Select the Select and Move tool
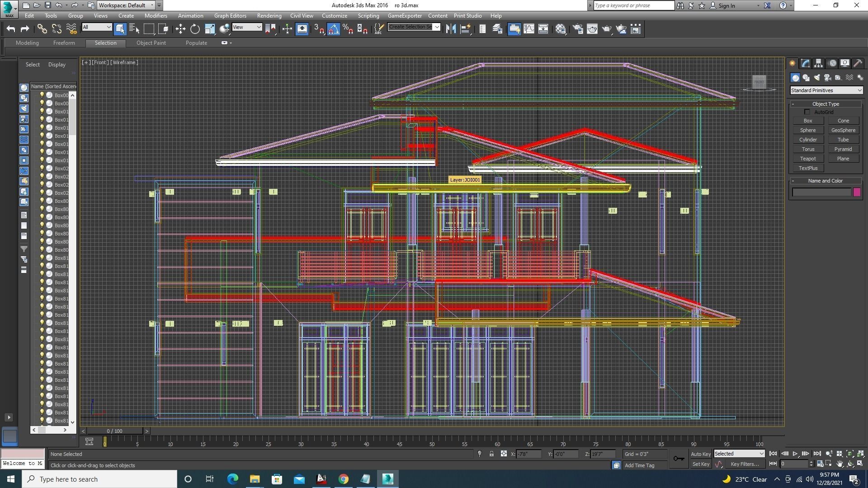868x488 pixels. (x=180, y=28)
